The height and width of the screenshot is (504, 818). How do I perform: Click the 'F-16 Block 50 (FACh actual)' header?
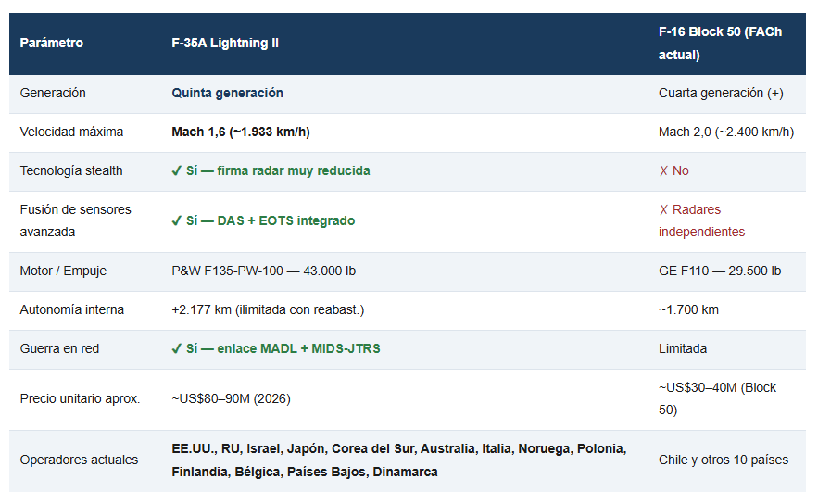point(720,44)
